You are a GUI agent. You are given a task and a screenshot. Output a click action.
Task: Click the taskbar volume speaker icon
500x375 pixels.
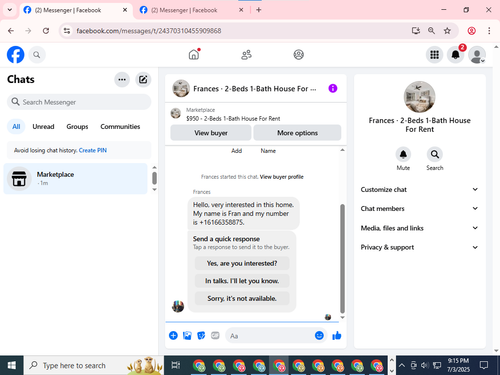click(x=424, y=365)
